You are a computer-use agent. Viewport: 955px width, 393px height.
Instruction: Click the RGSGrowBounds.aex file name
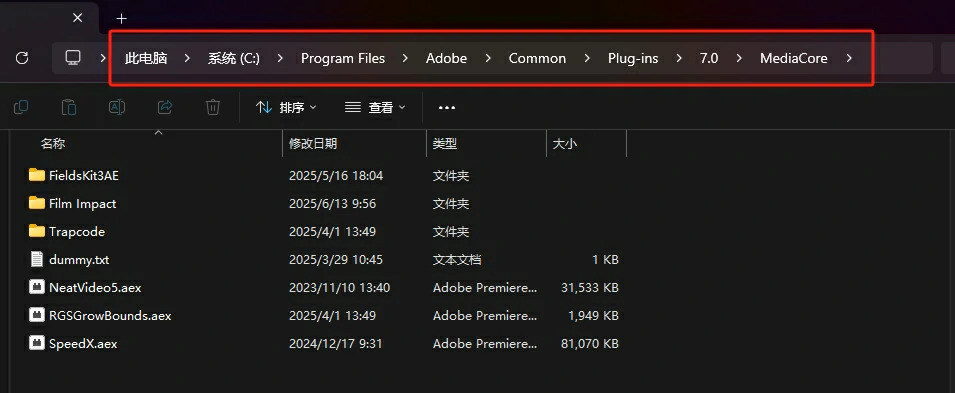tap(110, 316)
